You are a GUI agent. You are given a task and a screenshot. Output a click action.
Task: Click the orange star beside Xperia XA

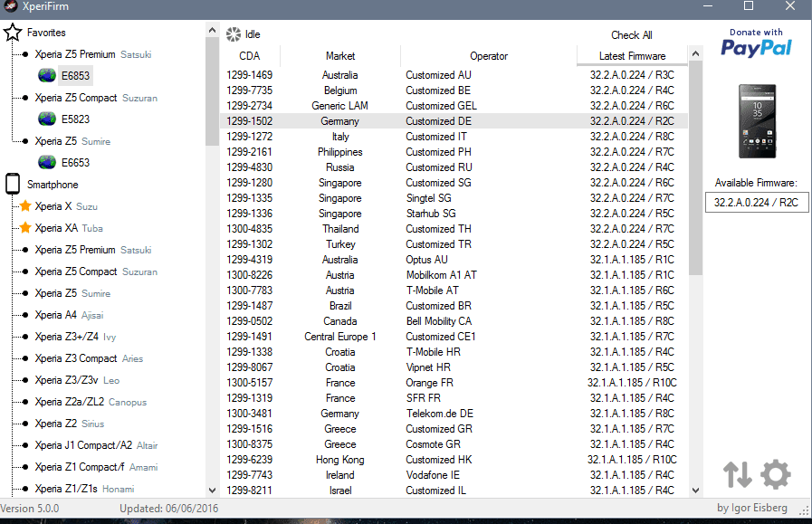click(x=24, y=228)
